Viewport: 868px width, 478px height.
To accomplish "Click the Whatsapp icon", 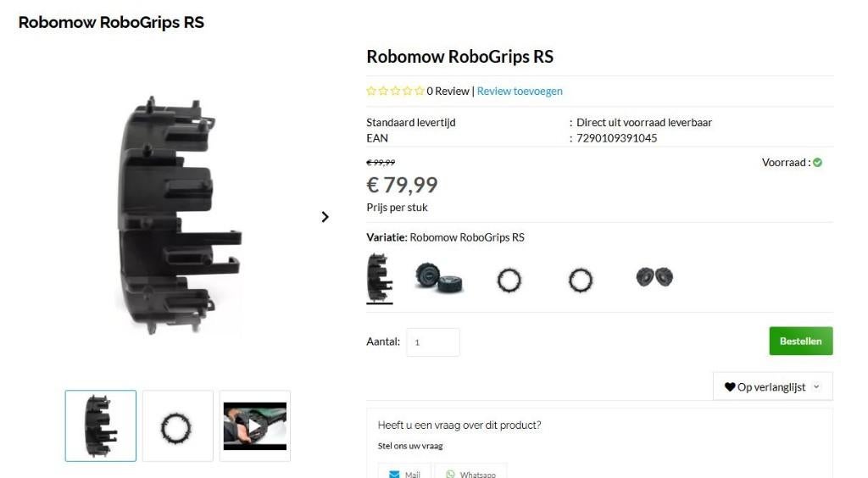I will point(450,474).
